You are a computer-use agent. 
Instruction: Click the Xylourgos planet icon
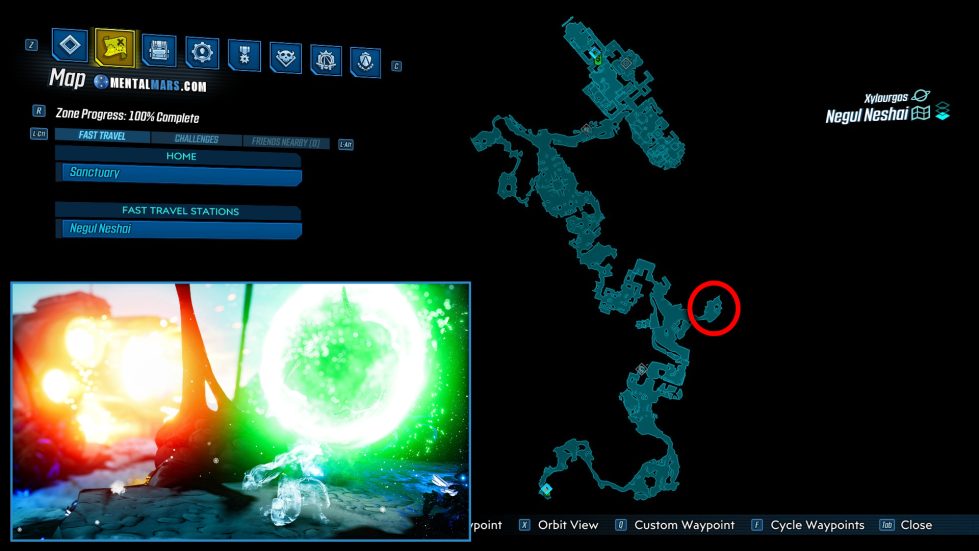click(x=920, y=95)
